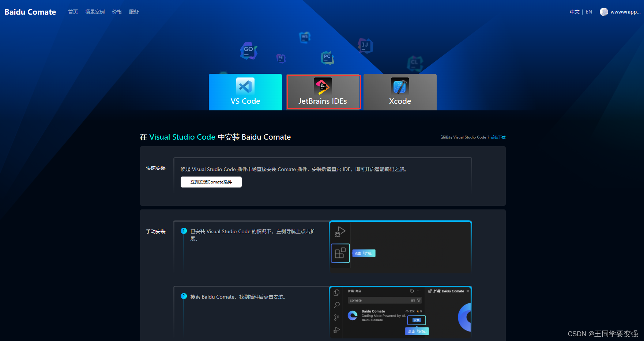The image size is (644, 341).
Task: Click 立即安装Comate插件 button
Action: [211, 182]
